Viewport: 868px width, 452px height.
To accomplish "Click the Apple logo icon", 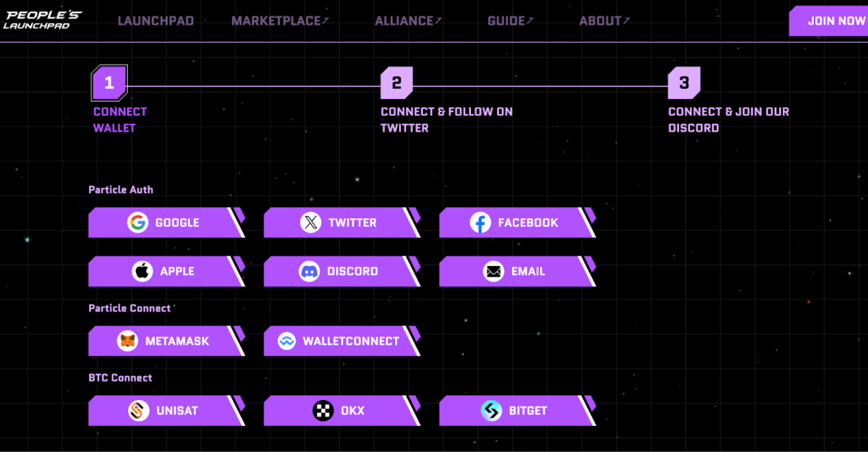I will (142, 271).
